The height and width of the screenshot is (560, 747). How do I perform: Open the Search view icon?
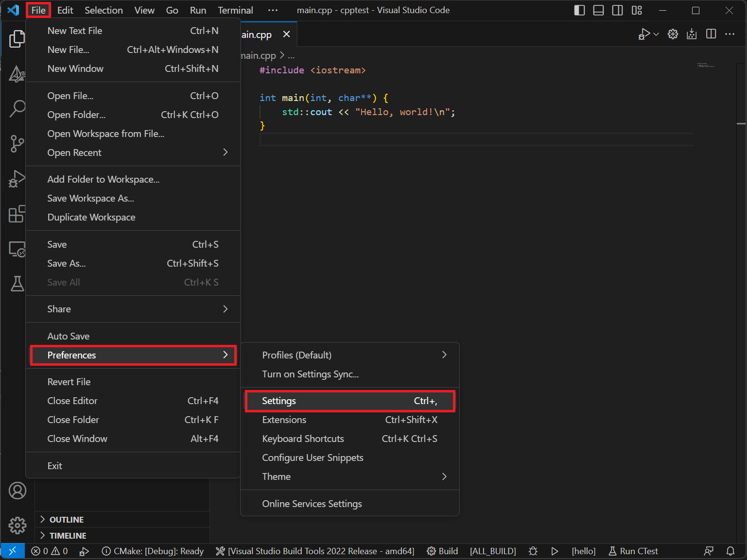coord(17,108)
